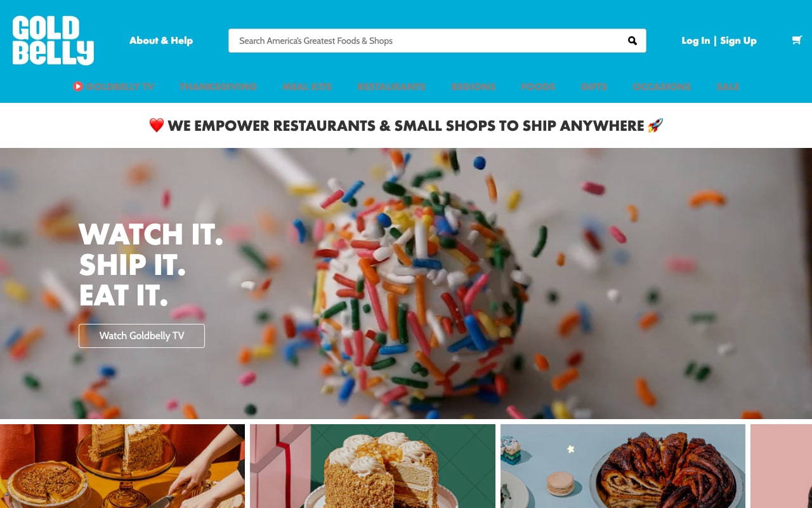This screenshot has width=812, height=508.
Task: Click the Goldbelly TV play icon
Action: (78, 86)
